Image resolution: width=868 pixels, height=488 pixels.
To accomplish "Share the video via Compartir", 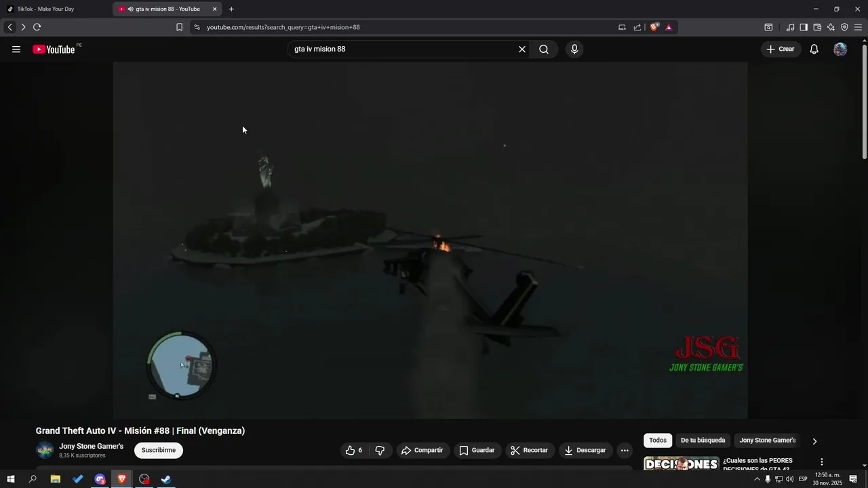I will click(x=422, y=450).
